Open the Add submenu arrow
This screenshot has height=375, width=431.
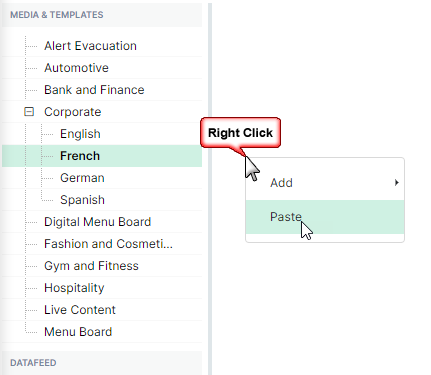[x=396, y=182]
